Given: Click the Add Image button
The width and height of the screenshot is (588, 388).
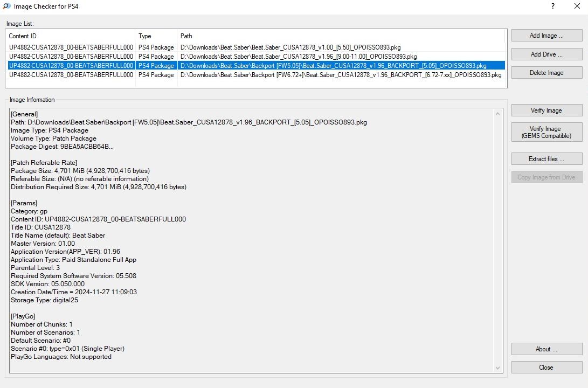Looking at the screenshot, I should [x=547, y=36].
